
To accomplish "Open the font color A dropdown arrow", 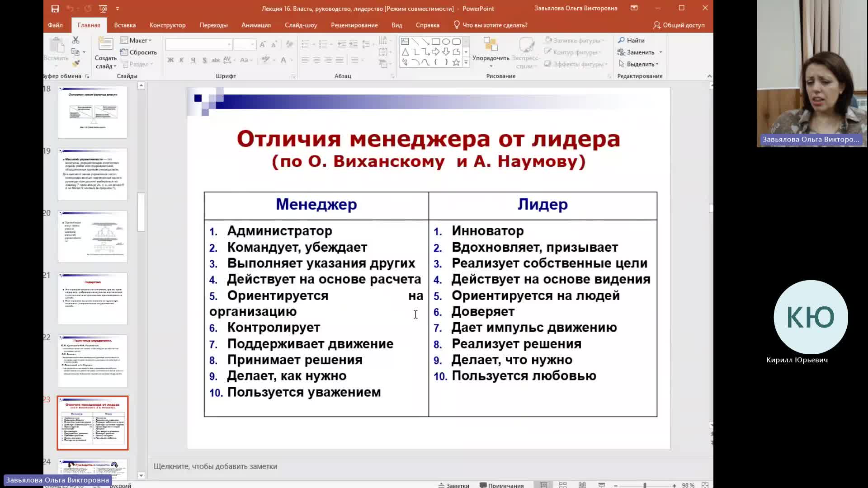I will click(292, 60).
